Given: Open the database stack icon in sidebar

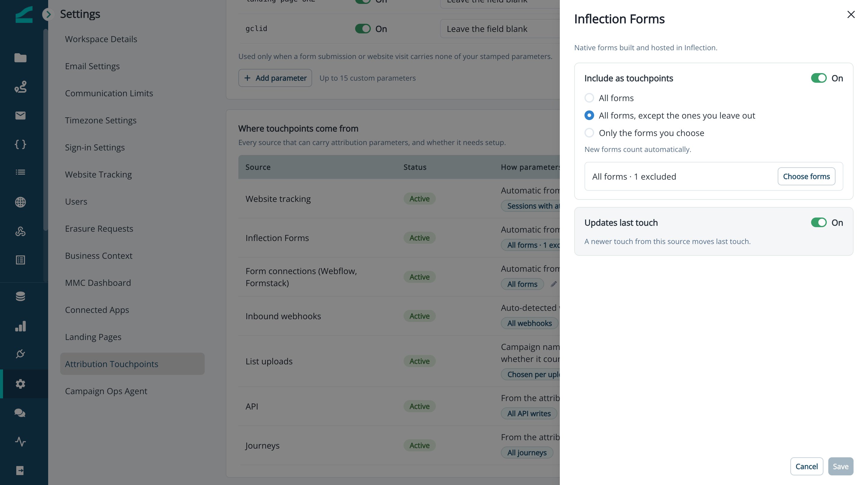Looking at the screenshot, I should (20, 296).
